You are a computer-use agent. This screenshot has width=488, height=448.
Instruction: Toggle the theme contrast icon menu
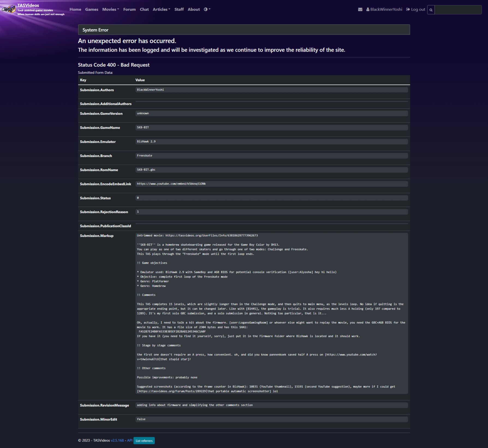[207, 9]
